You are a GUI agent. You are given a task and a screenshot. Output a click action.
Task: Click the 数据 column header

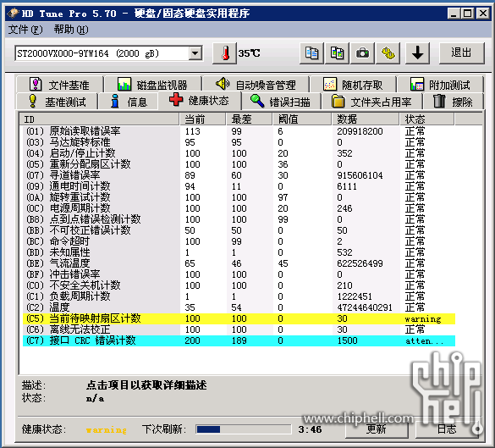(x=366, y=119)
